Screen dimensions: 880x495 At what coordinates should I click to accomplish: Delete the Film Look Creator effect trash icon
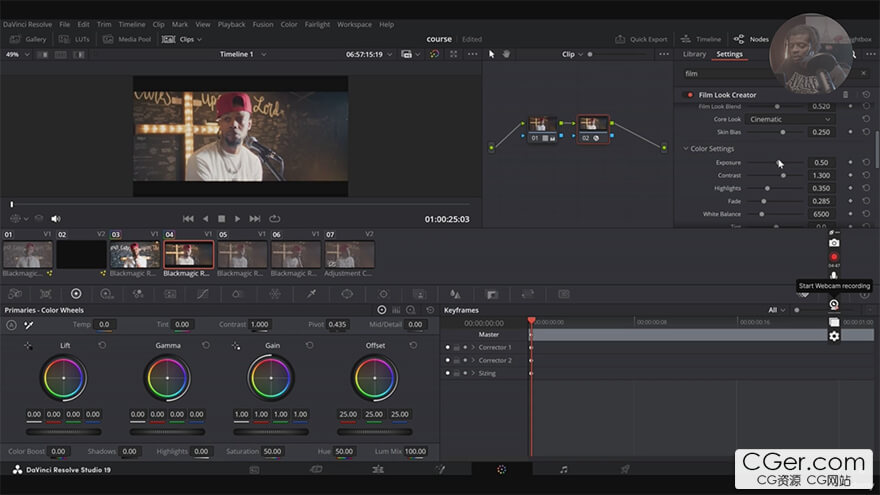pos(845,95)
